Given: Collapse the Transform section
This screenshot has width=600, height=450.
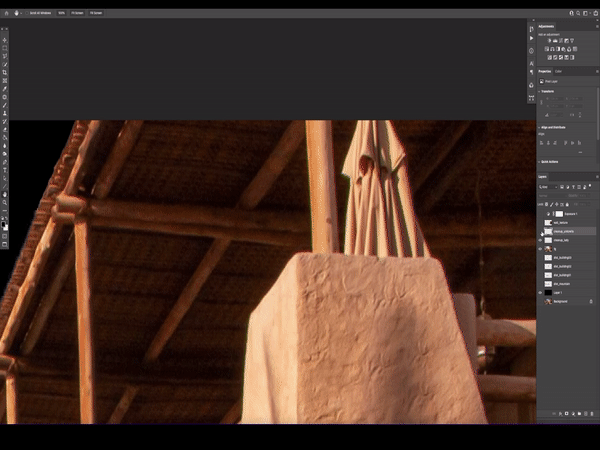Looking at the screenshot, I should pyautogui.click(x=540, y=91).
